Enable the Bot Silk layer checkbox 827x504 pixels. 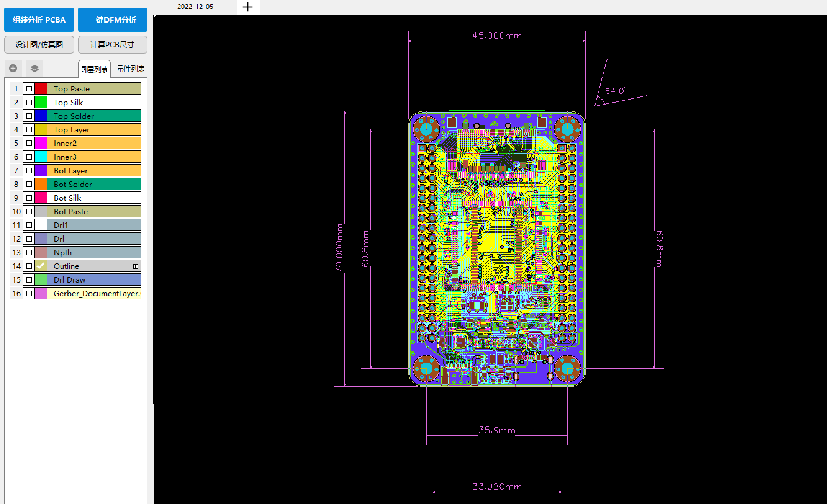pos(29,198)
